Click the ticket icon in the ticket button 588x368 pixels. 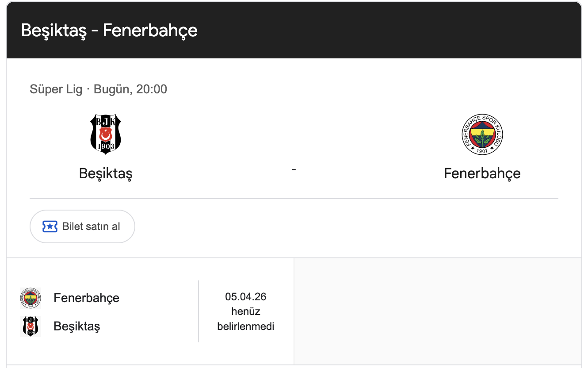pyautogui.click(x=50, y=226)
